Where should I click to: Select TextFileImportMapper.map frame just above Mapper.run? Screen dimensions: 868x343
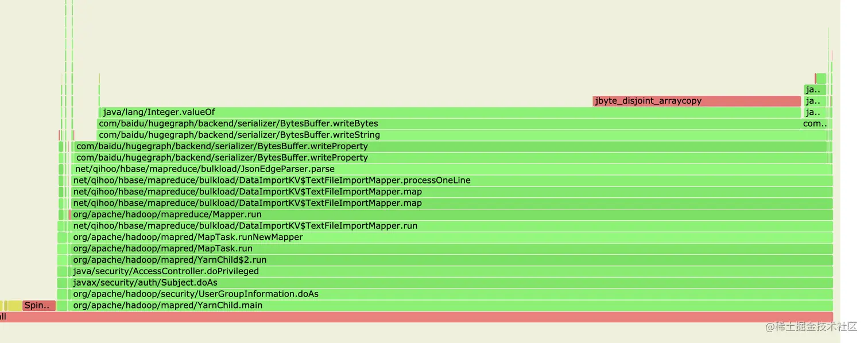[452, 203]
